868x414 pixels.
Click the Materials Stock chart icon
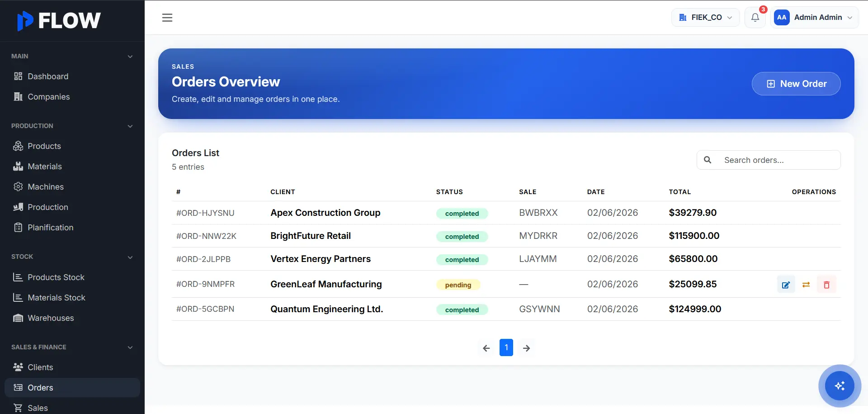[18, 297]
